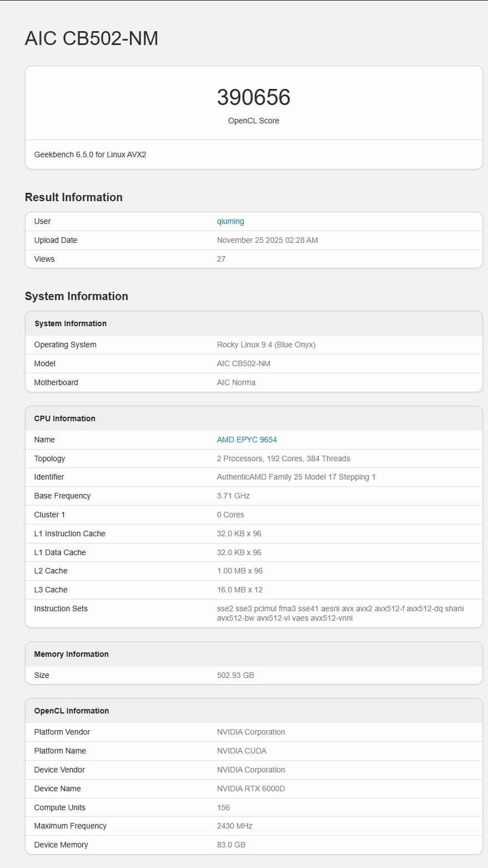Click the L1 Instruction Cache value
Image resolution: width=488 pixels, height=868 pixels.
pos(239,533)
